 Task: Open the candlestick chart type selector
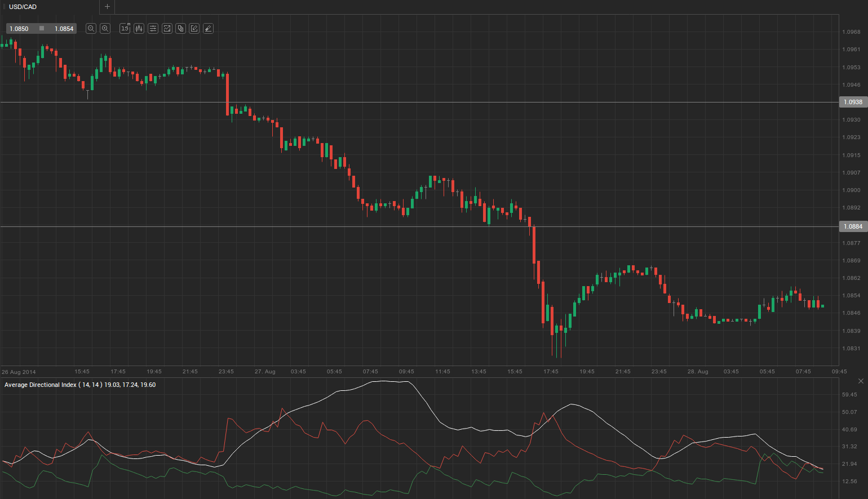click(139, 28)
